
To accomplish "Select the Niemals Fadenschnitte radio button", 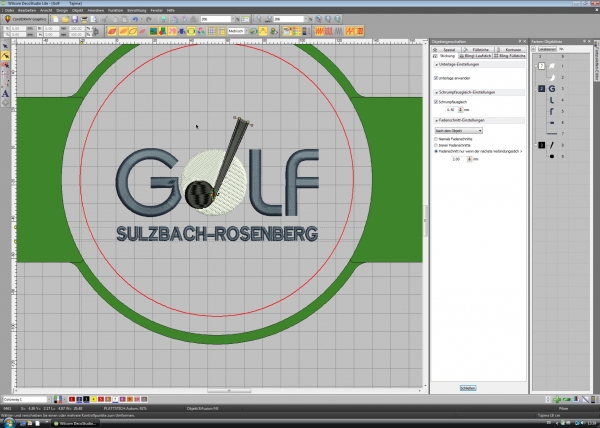I will 436,139.
